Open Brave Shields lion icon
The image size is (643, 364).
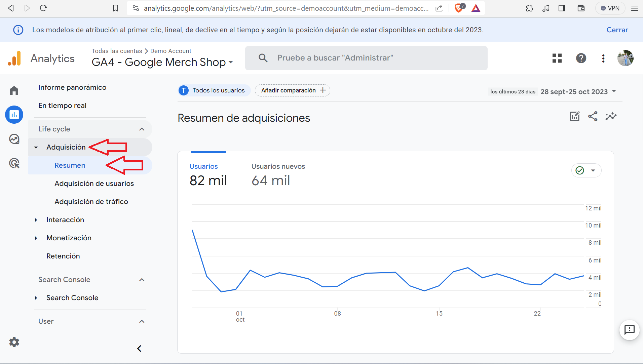(x=459, y=8)
